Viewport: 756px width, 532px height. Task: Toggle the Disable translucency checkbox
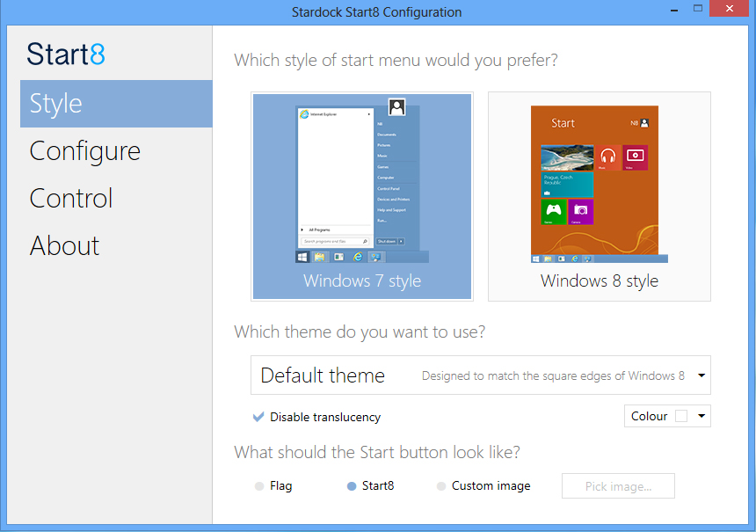(x=259, y=417)
